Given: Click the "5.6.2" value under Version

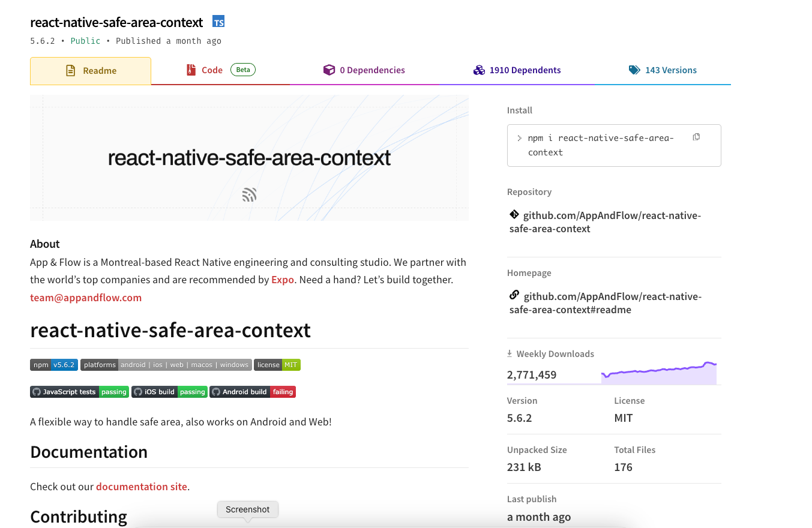Looking at the screenshot, I should point(520,418).
